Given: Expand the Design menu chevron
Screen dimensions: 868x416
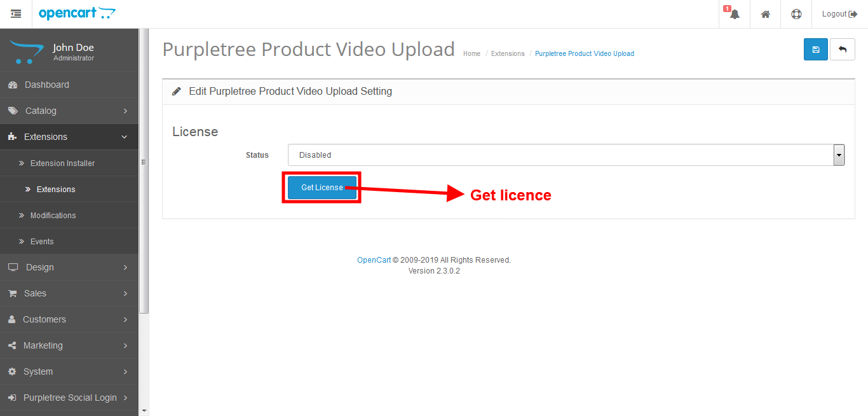Looking at the screenshot, I should (125, 267).
